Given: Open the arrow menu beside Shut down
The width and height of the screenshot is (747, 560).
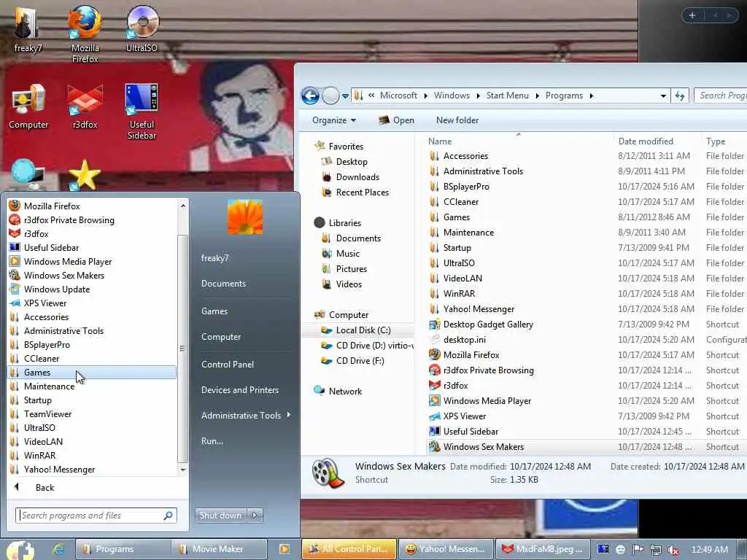Looking at the screenshot, I should pyautogui.click(x=255, y=516).
